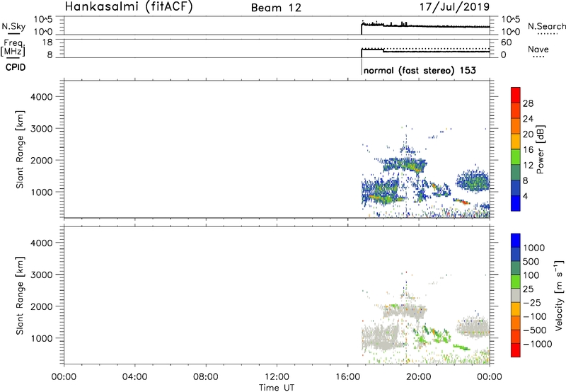Click the red bottom segment of Velocity color bar
This screenshot has height=392, width=566.
pos(516,350)
